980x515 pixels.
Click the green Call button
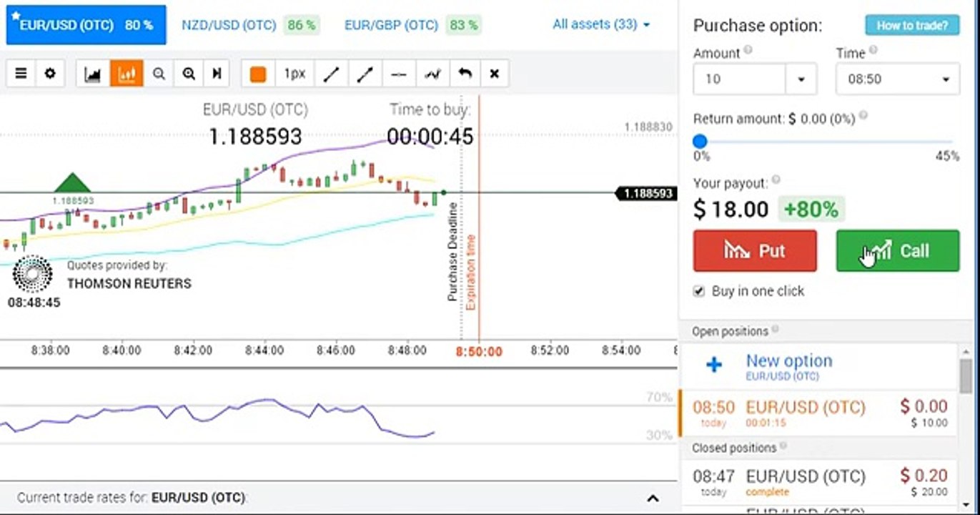(x=898, y=250)
